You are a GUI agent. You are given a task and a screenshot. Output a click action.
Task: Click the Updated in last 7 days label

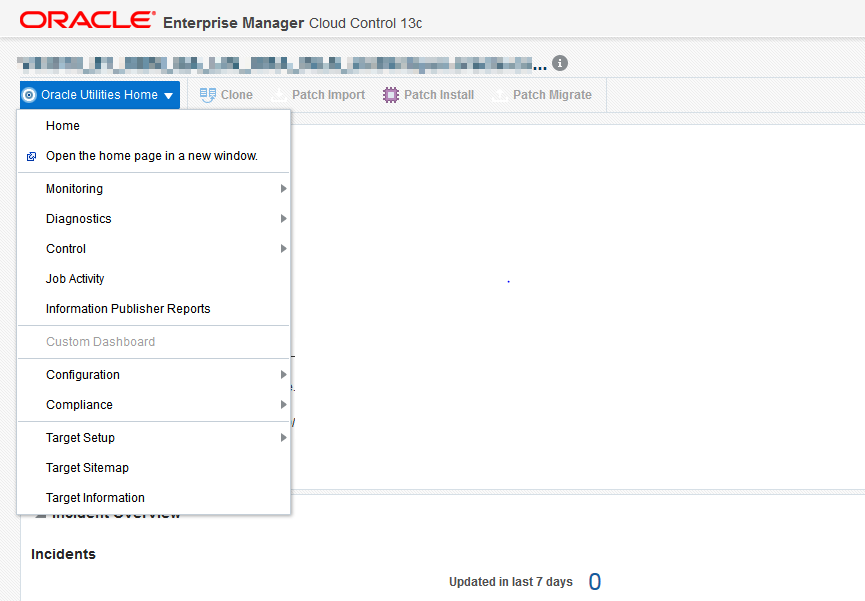click(x=511, y=582)
